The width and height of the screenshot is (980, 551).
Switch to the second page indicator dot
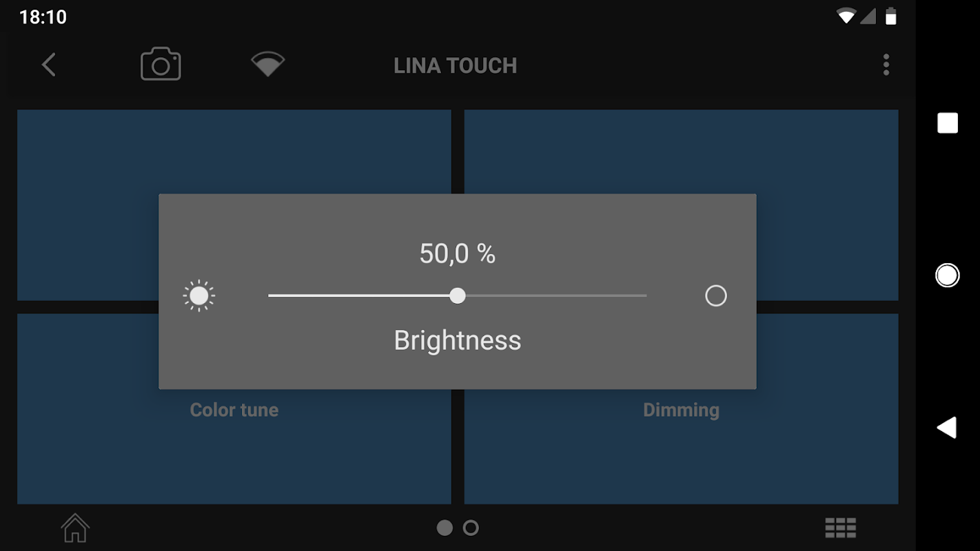tap(471, 528)
